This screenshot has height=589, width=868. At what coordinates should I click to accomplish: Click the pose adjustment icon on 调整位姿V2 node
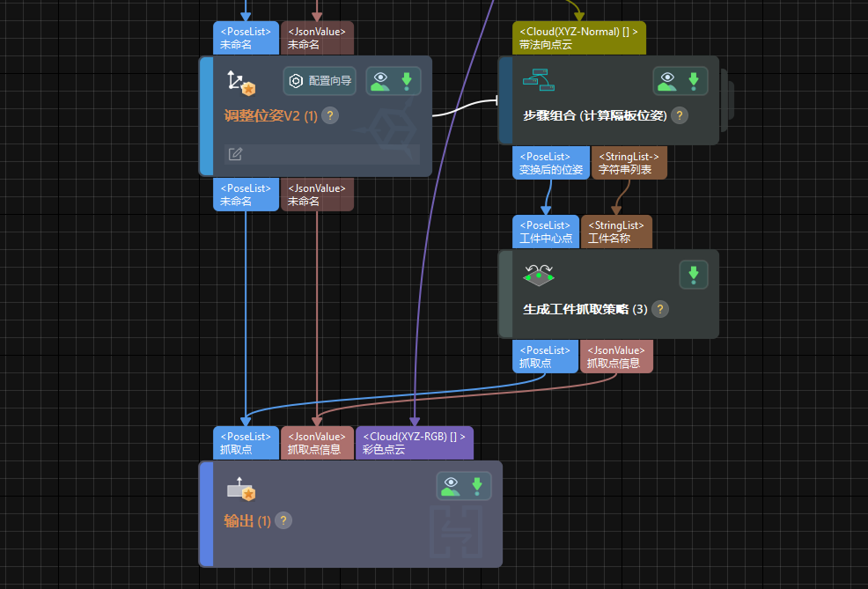(238, 81)
